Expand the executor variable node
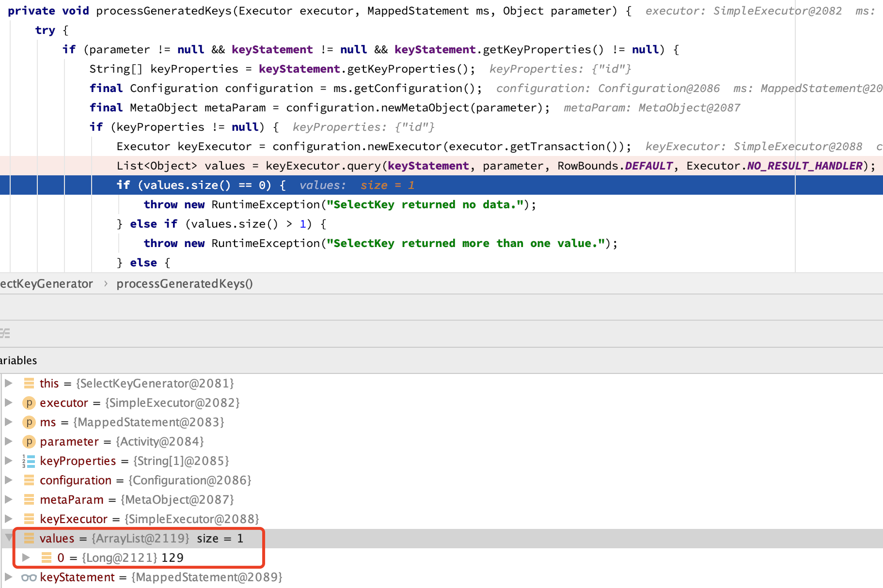 8,402
